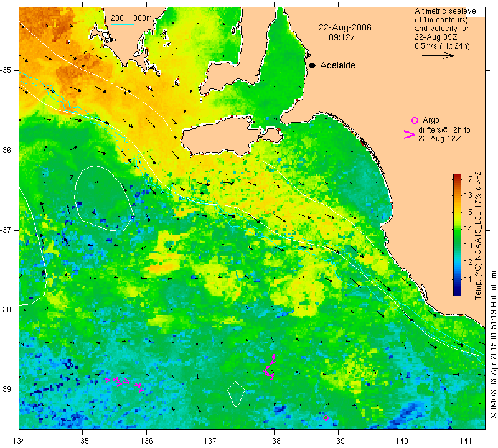498x448 pixels.
Task: Click the 137 longitude axis label
Action: (x=210, y=441)
